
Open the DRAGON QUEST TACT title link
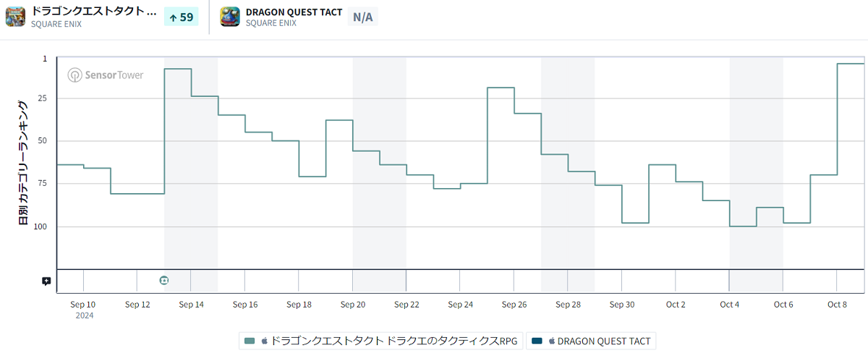pos(294,12)
